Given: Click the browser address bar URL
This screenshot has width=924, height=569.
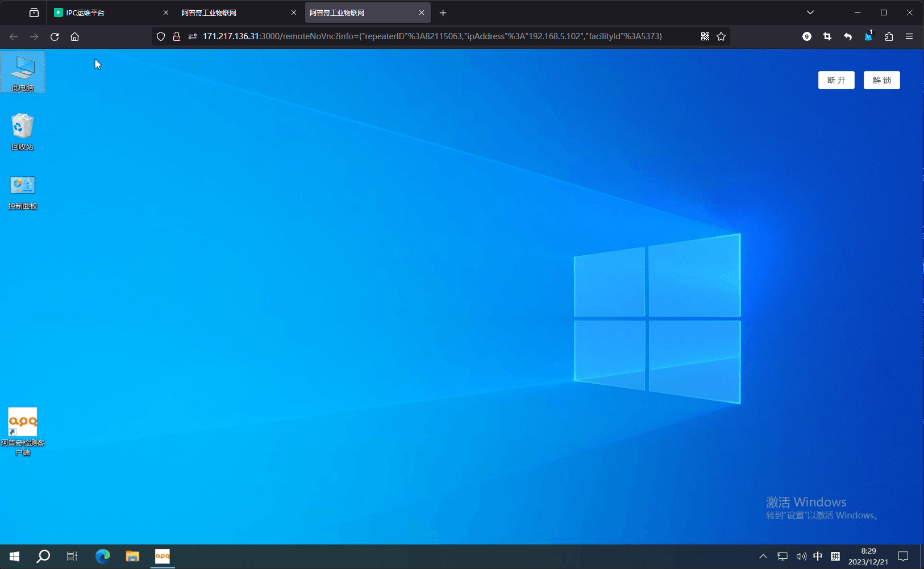Looking at the screenshot, I should pyautogui.click(x=432, y=36).
